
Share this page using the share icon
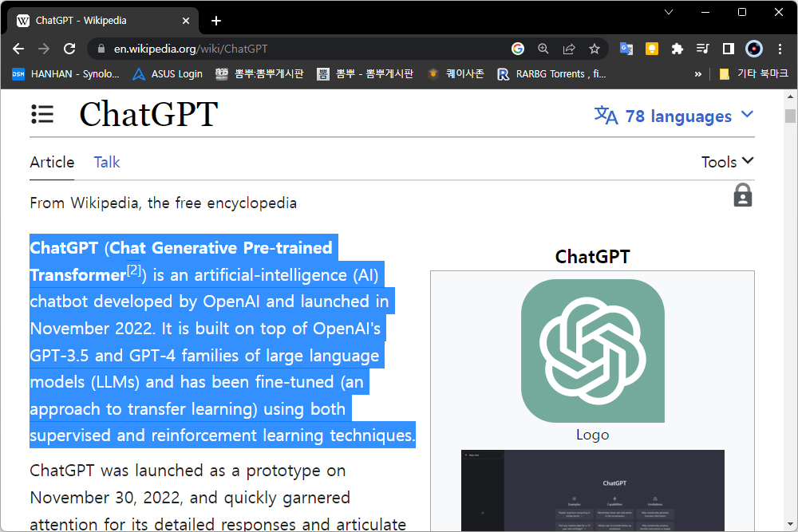(568, 49)
